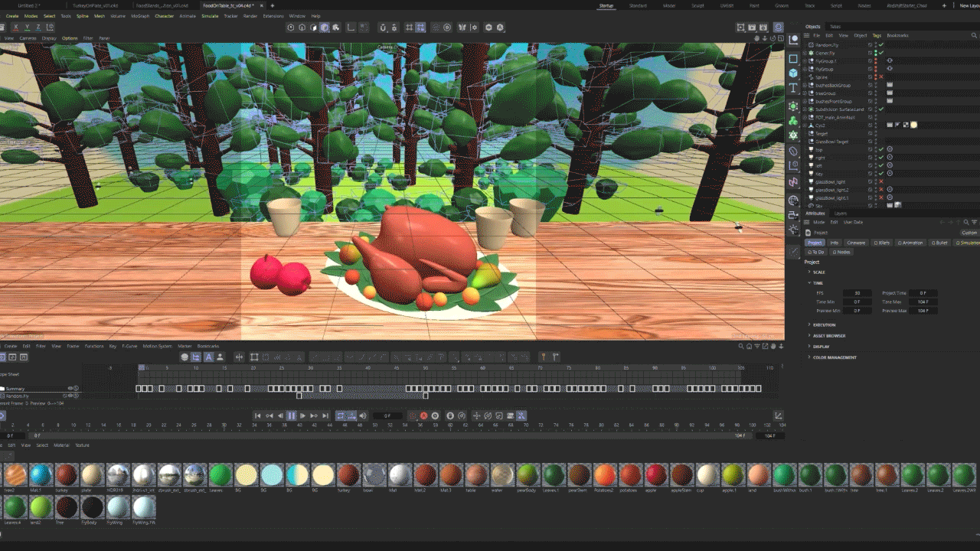
Task: Open the Cineware attribute tab
Action: click(856, 243)
